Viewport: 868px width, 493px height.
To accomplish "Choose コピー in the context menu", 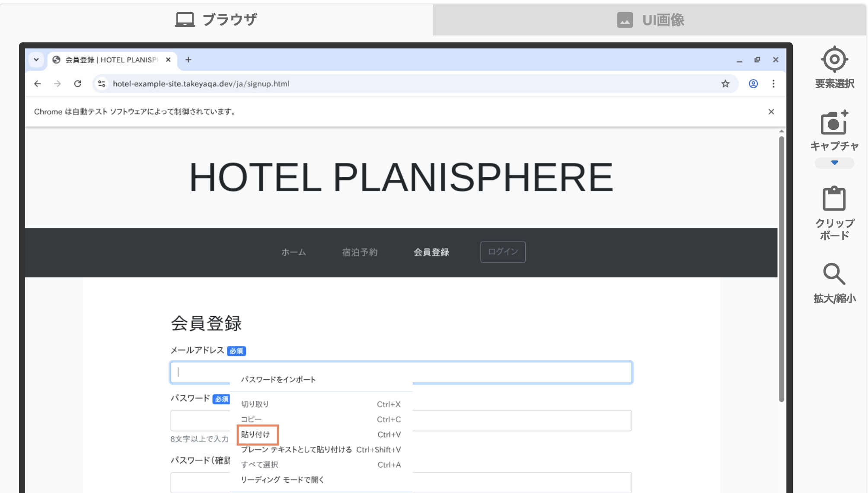I will coord(321,419).
